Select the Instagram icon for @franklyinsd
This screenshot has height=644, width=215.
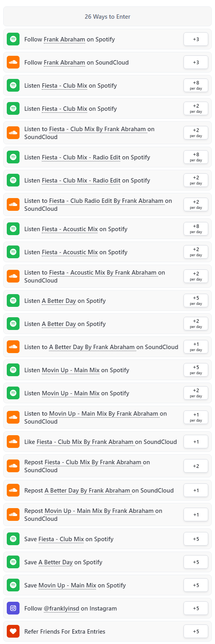(x=13, y=608)
